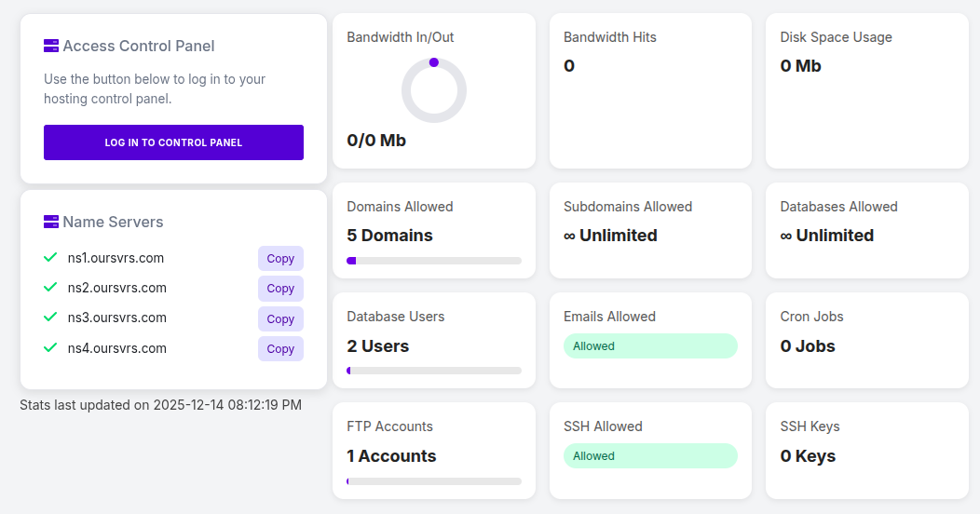
Task: Click the Emails Allowed status badge
Action: [650, 346]
